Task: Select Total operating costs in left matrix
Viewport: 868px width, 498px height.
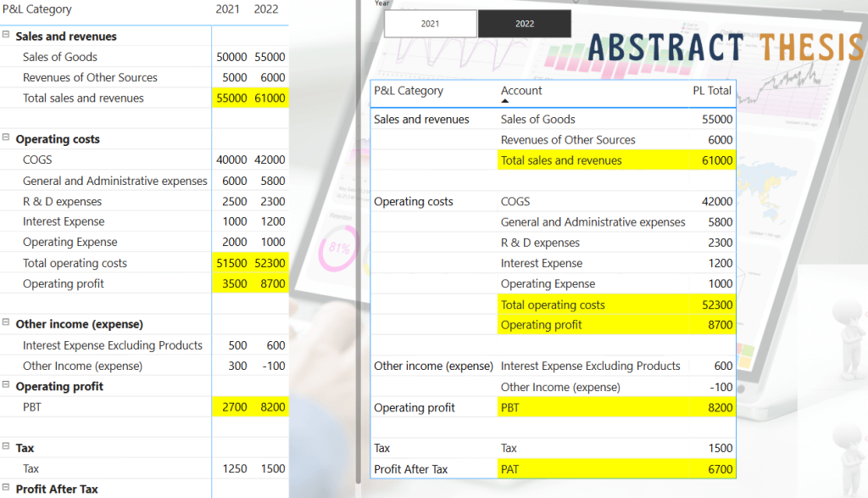Action: click(75, 263)
